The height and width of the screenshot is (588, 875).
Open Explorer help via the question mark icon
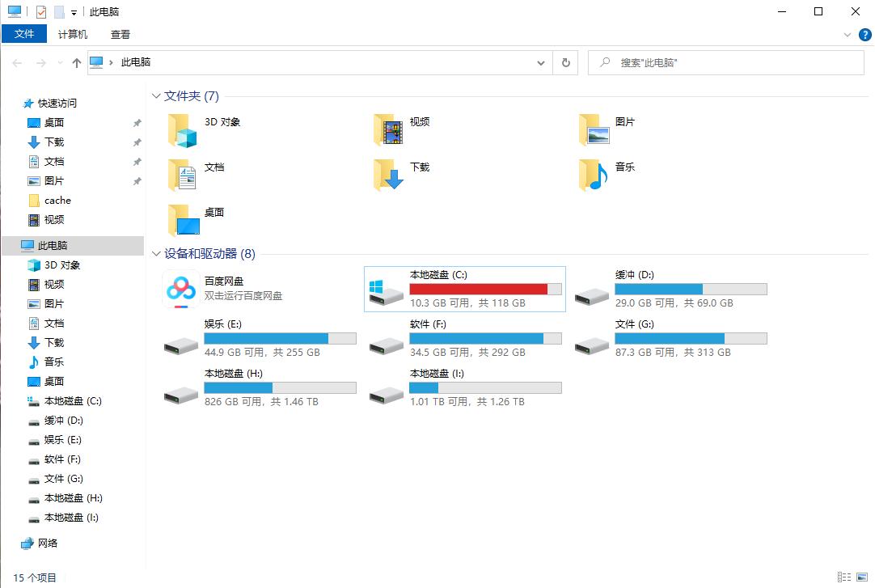(x=864, y=34)
